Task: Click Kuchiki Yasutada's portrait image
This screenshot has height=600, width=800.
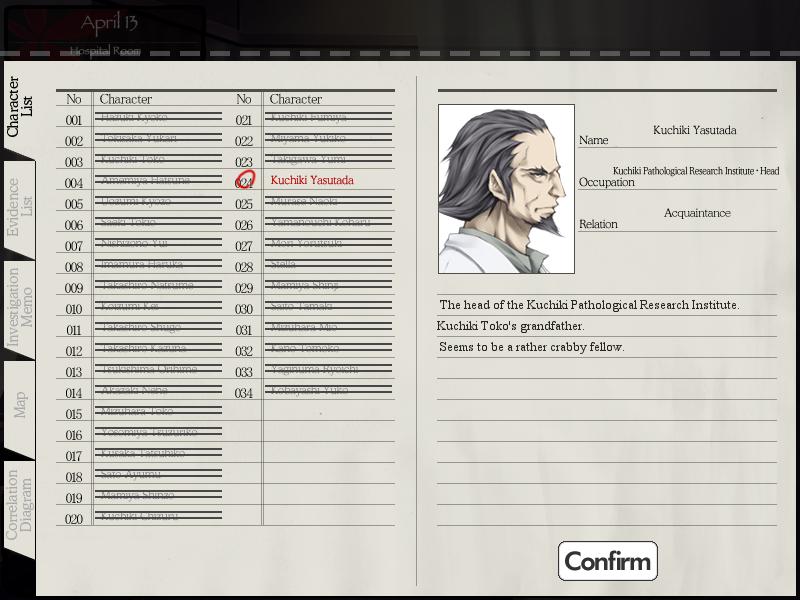Action: [x=506, y=189]
